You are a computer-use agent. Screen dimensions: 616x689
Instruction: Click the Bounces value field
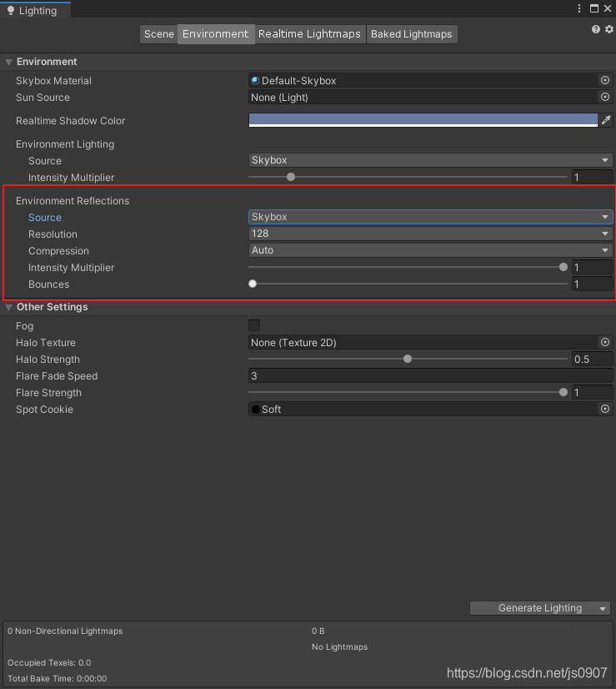click(x=593, y=284)
